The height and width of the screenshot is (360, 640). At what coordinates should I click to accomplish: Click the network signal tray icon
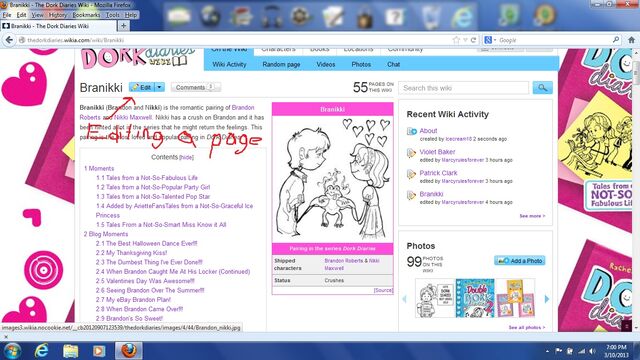(x=581, y=351)
